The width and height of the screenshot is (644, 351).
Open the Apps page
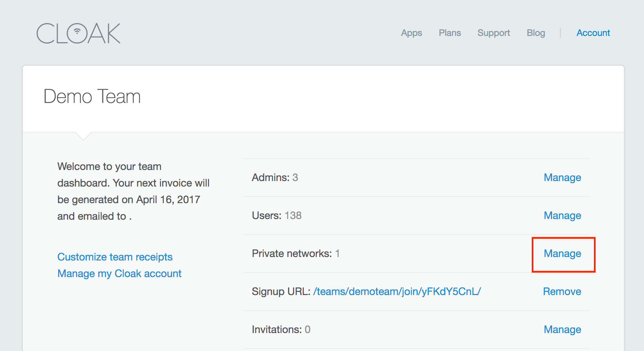tap(411, 33)
